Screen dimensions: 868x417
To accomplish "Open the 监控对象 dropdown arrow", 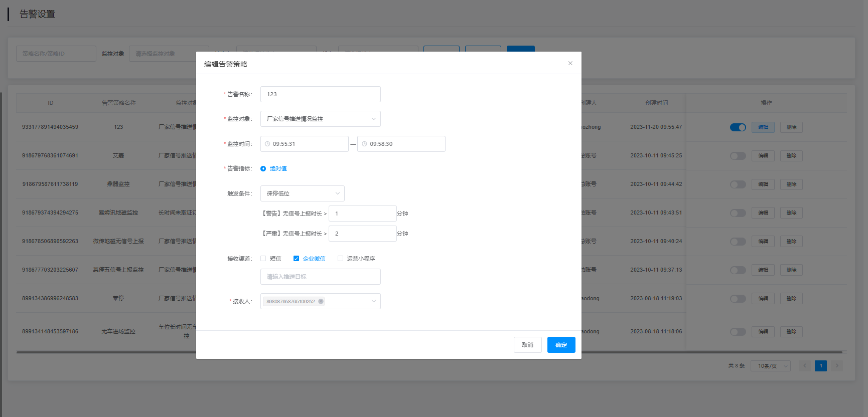I will [373, 119].
